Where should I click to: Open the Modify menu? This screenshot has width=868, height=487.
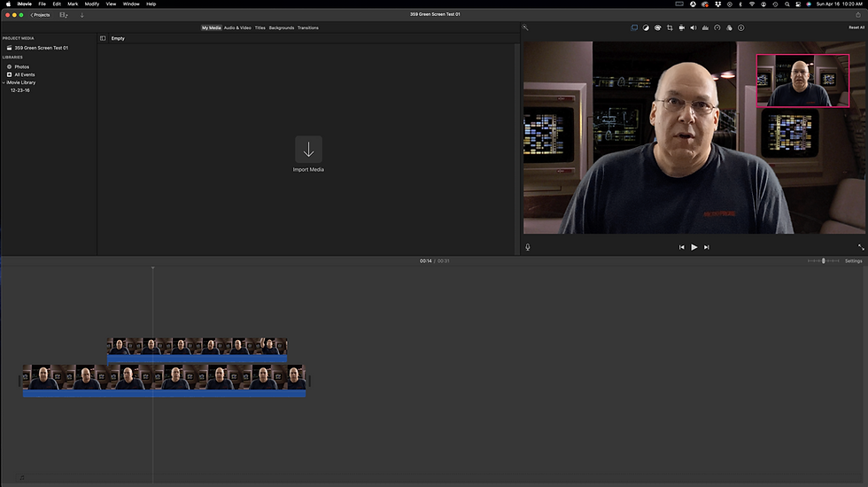click(x=92, y=4)
